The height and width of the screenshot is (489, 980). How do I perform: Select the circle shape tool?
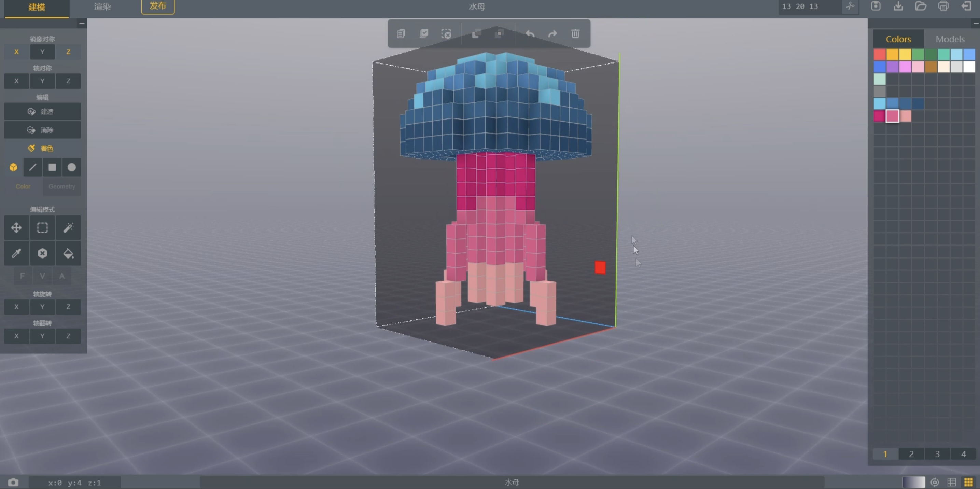71,167
